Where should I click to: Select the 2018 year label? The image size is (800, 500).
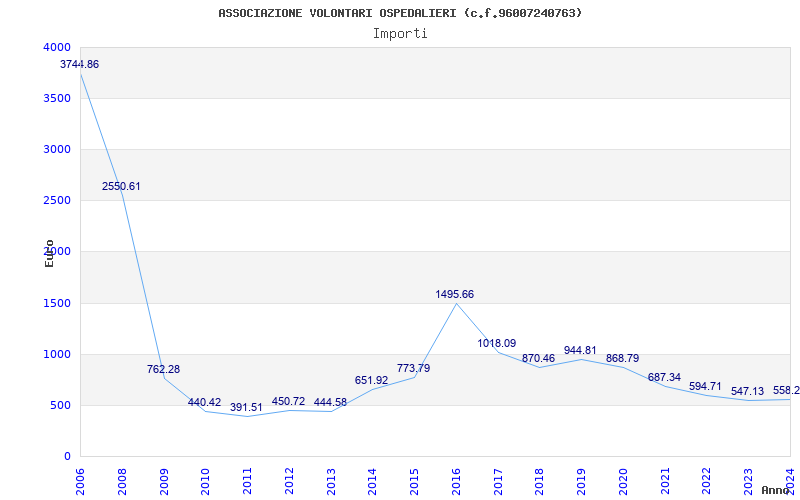point(540,481)
